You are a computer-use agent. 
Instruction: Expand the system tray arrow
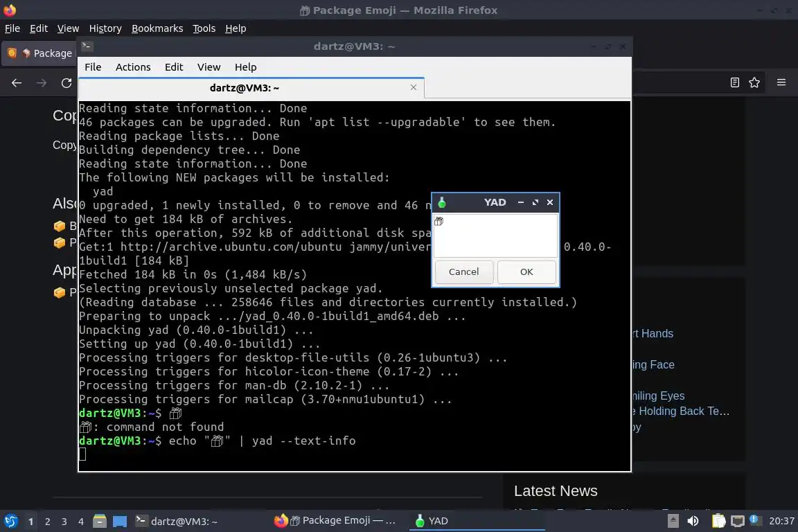point(673,522)
